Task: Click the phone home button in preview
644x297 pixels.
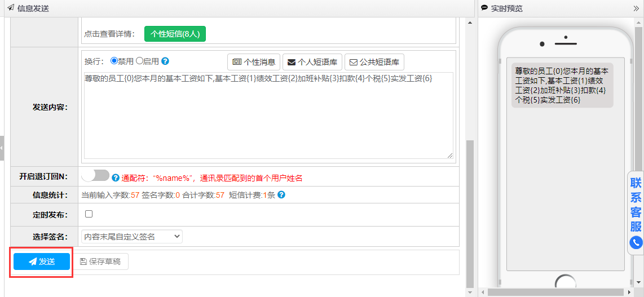Action: [564, 283]
